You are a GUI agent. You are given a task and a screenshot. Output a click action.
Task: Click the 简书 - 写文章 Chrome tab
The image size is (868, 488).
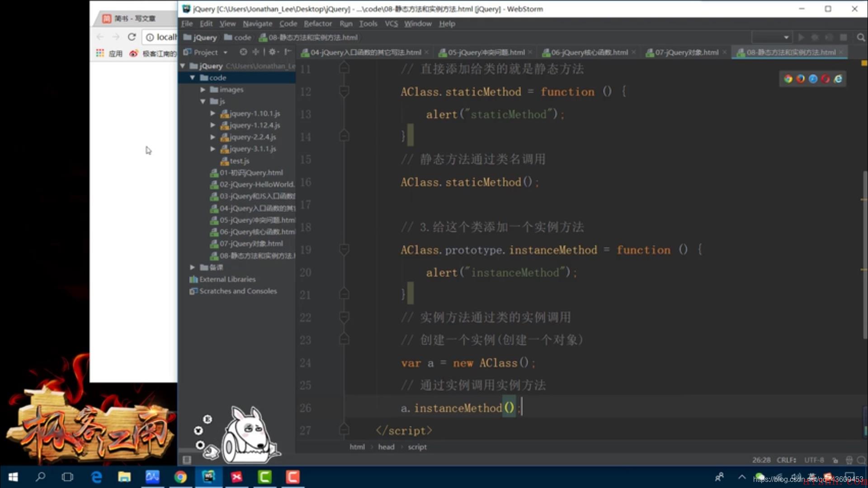135,18
